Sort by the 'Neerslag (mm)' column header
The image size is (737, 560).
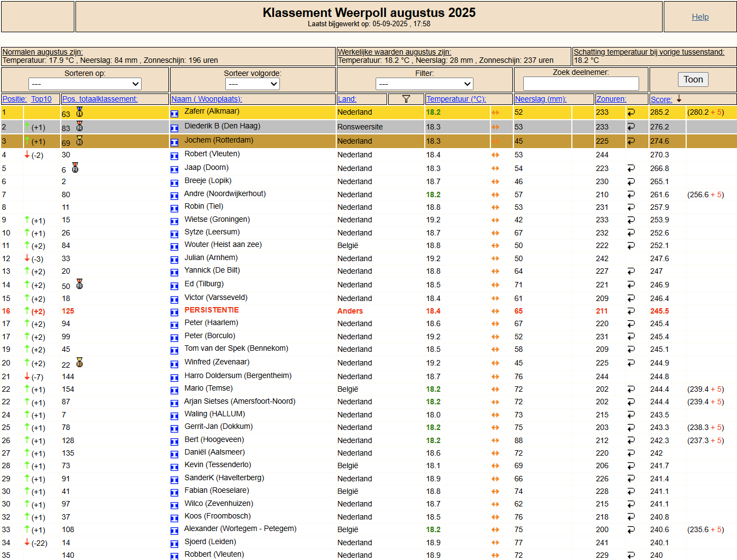pos(541,99)
